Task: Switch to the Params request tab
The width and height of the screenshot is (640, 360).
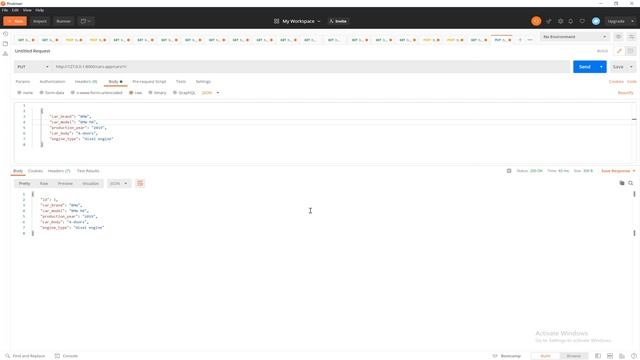Action: click(x=23, y=82)
